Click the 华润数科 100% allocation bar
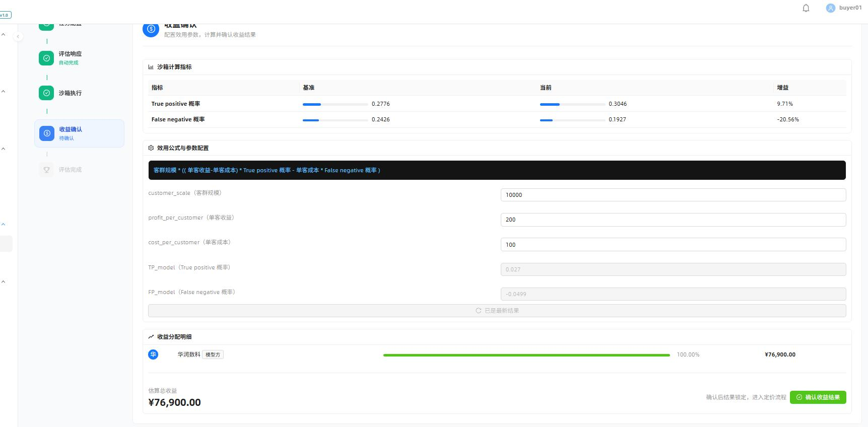Screen dimensions: 868x427 pos(526,355)
